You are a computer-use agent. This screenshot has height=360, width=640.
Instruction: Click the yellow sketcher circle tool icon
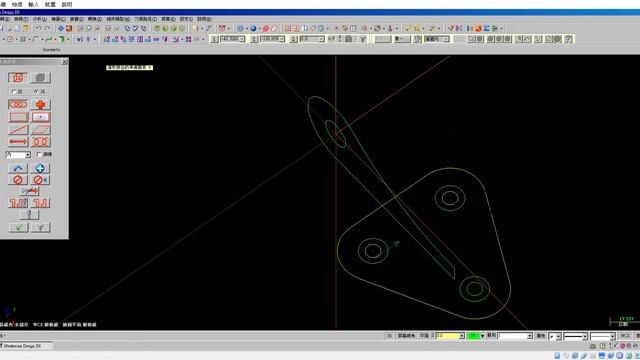click(x=10, y=39)
